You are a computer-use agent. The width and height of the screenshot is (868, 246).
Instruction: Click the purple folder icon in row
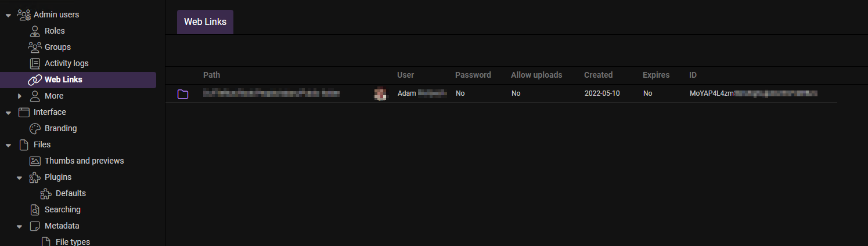[x=183, y=93]
